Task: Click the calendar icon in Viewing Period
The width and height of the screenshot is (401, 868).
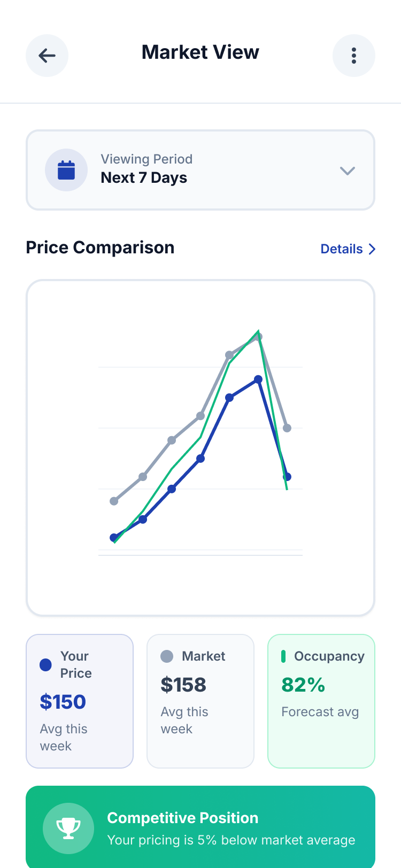Action: tap(66, 170)
